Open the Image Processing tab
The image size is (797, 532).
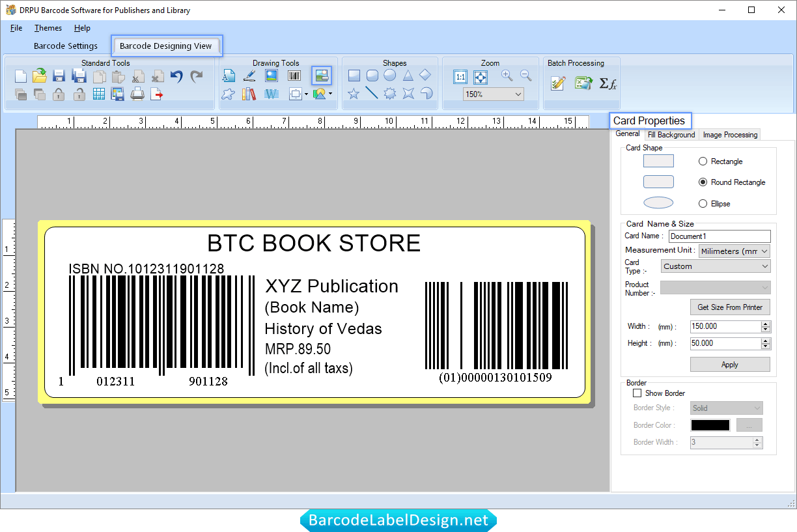[730, 135]
